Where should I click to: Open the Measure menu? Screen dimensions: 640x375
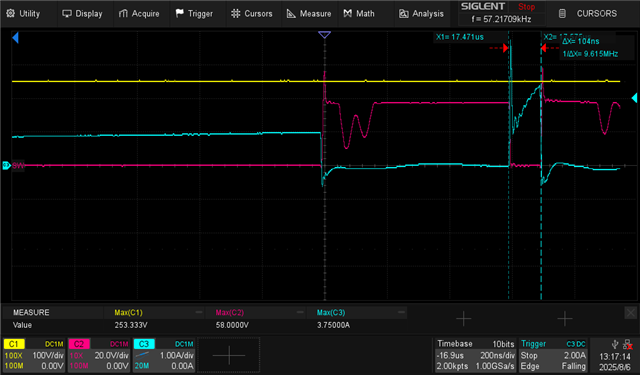309,13
